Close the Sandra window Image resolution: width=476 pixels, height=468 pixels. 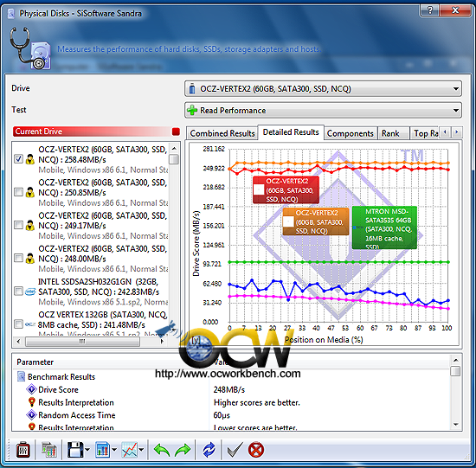(x=455, y=10)
